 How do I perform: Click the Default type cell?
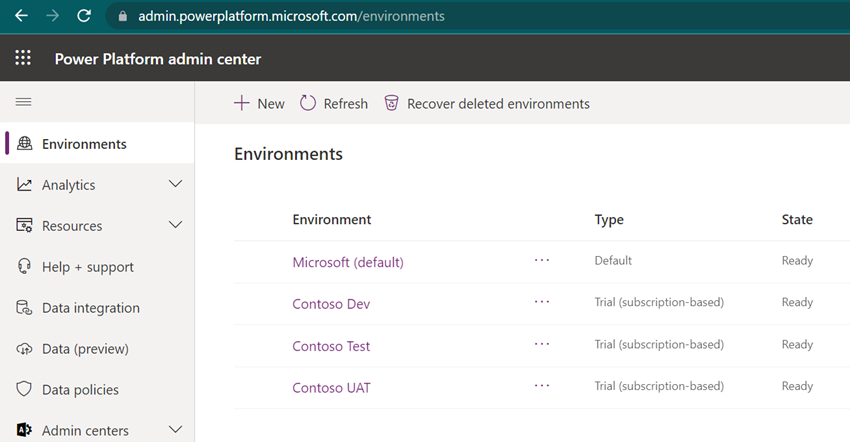point(613,260)
